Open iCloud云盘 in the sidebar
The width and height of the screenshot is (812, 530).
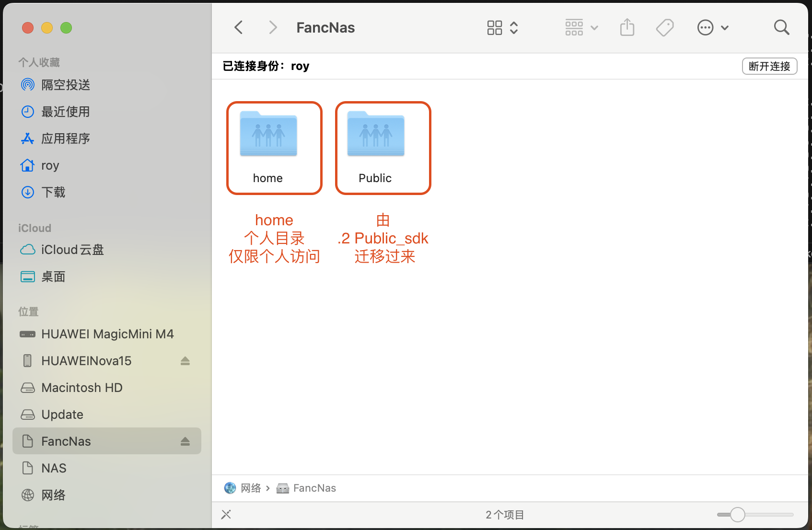point(107,250)
